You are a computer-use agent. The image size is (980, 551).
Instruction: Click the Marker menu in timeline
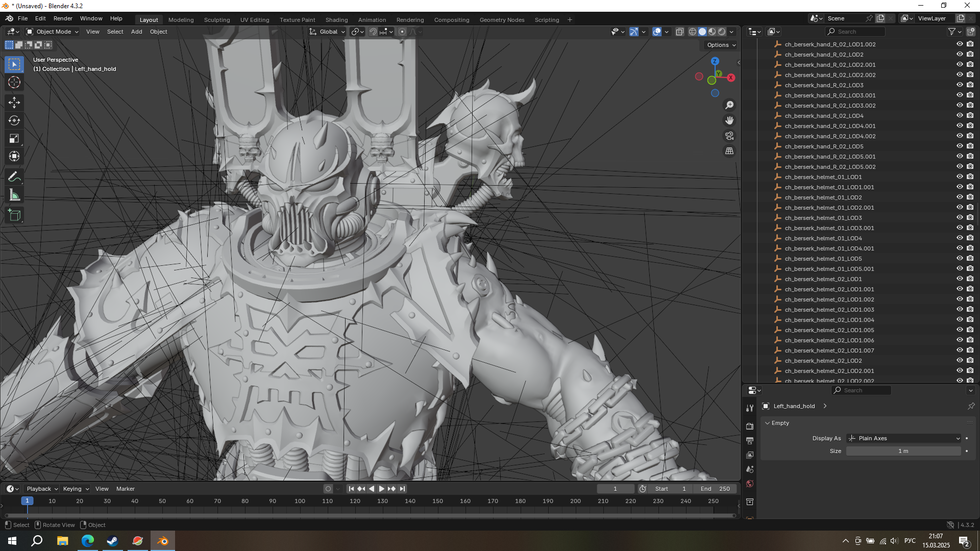pos(125,489)
